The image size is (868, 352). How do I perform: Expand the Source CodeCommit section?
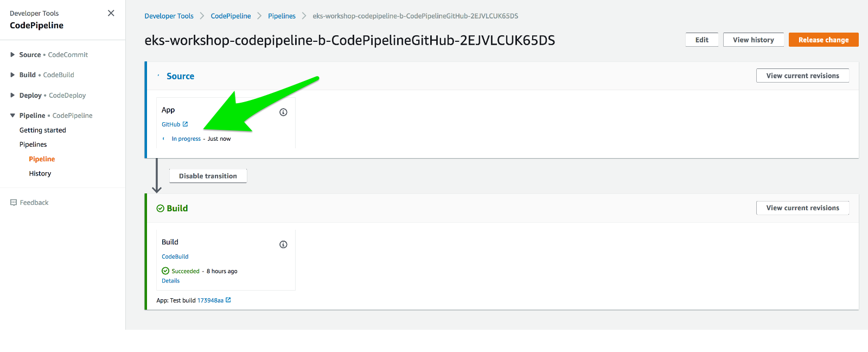pos(11,54)
